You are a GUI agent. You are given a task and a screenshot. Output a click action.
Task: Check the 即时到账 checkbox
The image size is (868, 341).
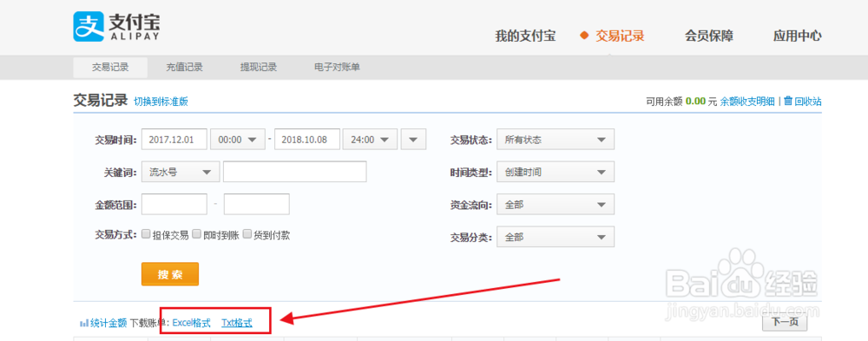[196, 233]
